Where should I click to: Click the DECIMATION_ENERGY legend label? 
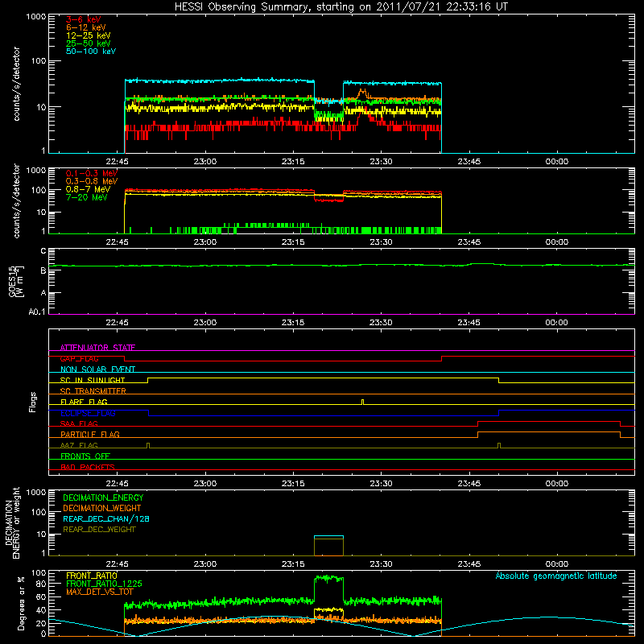click(x=103, y=497)
